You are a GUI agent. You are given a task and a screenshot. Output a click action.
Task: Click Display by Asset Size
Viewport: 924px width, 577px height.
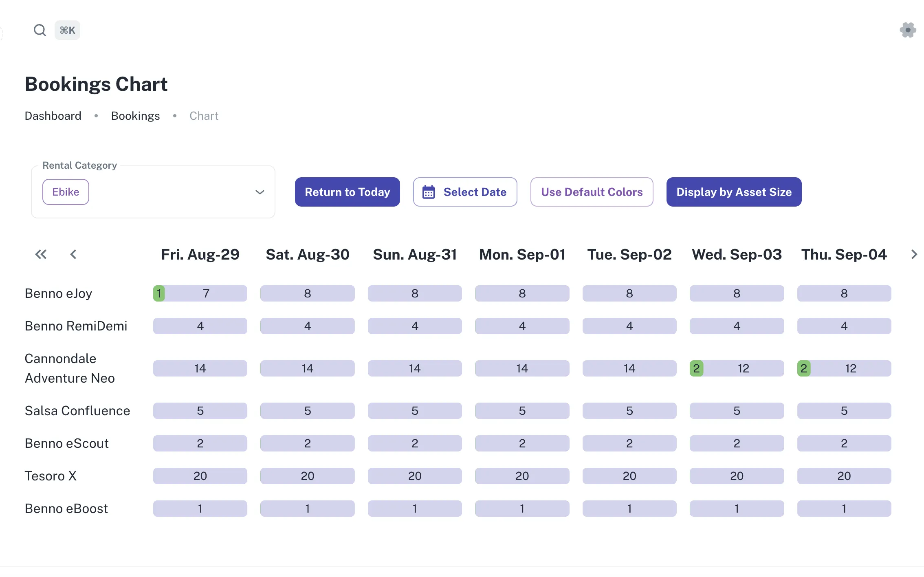coord(733,192)
